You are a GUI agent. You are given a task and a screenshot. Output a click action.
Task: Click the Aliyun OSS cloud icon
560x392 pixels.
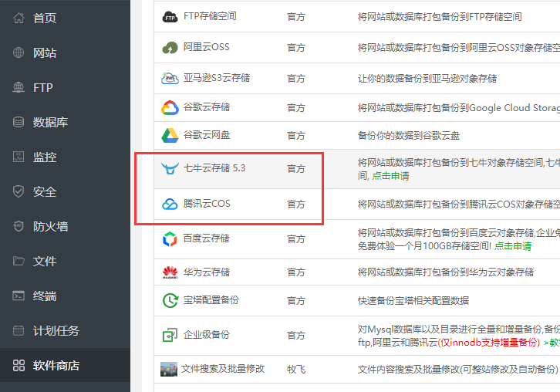point(169,47)
